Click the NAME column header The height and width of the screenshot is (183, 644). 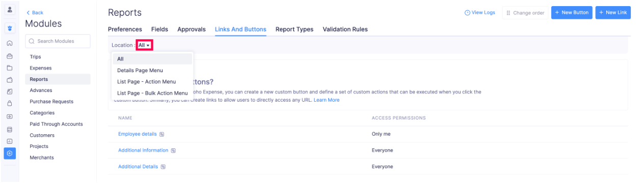point(125,118)
